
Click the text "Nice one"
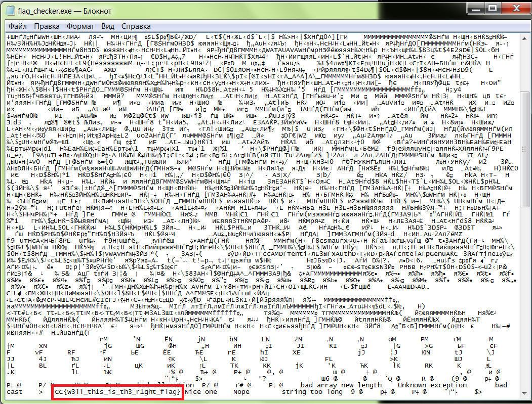pos(201,392)
